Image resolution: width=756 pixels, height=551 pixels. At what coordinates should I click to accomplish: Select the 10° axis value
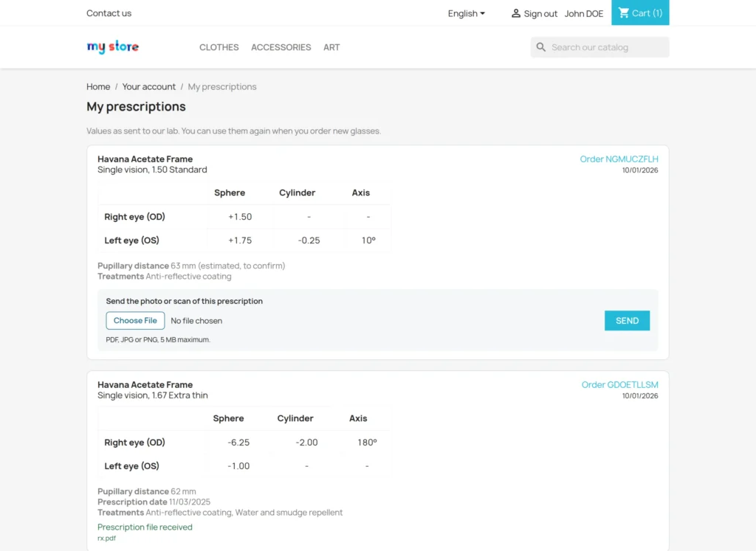tap(368, 240)
